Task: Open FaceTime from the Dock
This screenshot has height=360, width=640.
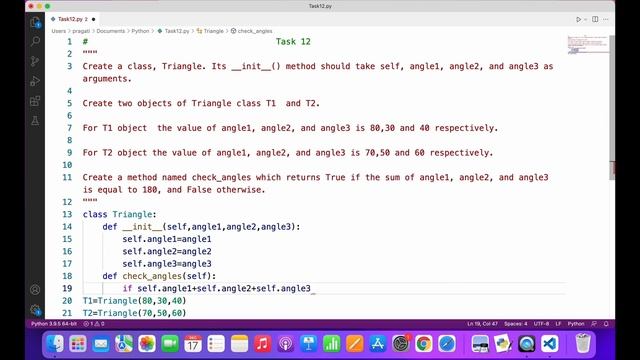Action: pyautogui.click(x=170, y=344)
